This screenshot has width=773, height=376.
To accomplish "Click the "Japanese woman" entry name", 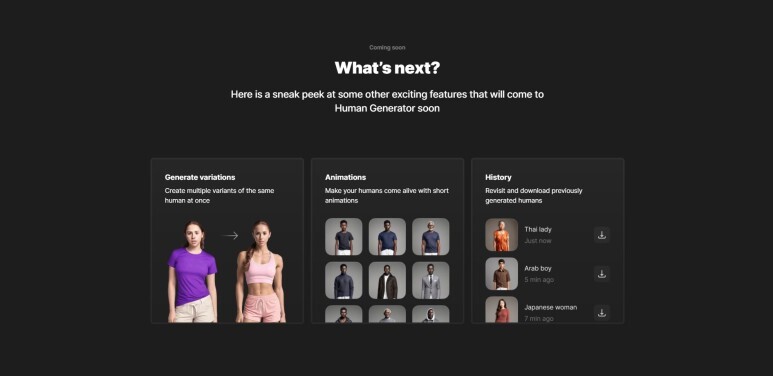I will [551, 308].
